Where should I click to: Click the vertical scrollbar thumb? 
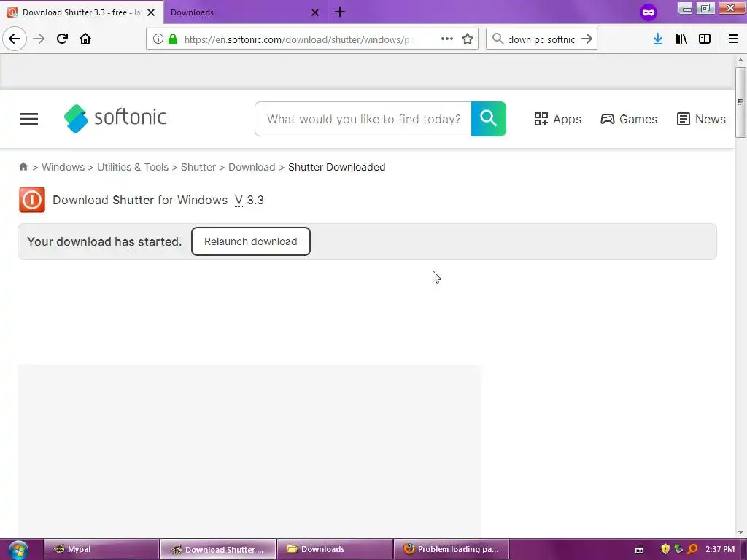click(740, 102)
